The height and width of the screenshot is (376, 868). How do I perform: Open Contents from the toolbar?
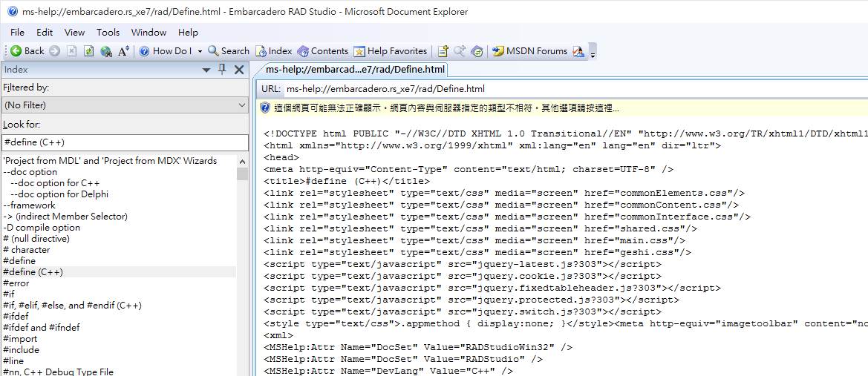click(x=323, y=51)
